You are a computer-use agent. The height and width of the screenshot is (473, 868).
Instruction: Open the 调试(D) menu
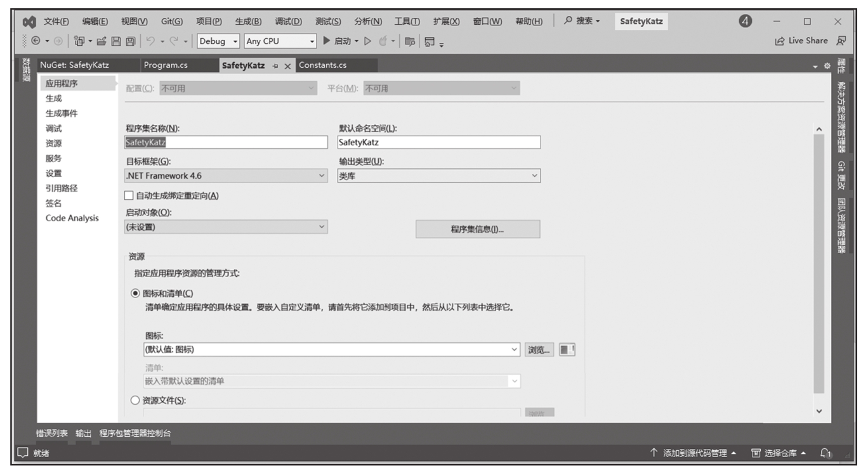coord(288,22)
